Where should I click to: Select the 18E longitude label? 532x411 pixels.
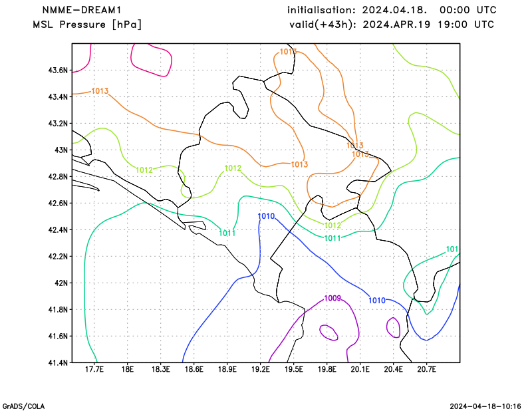128,369
